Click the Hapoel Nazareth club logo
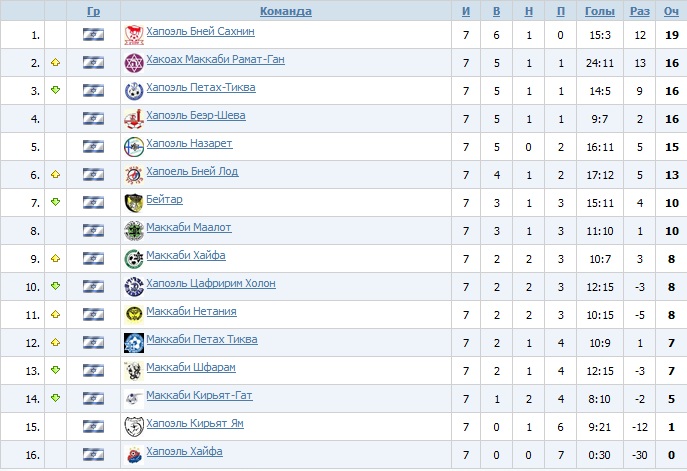The height and width of the screenshot is (471, 687). pyautogui.click(x=133, y=147)
